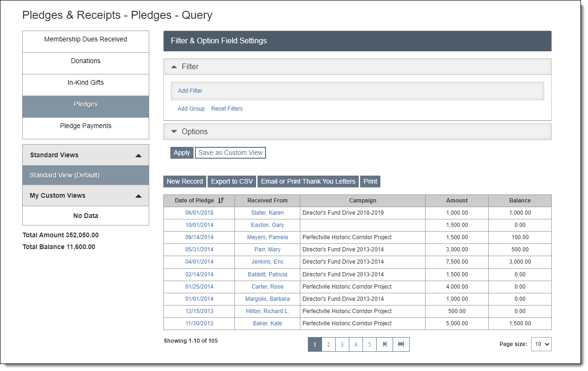Switch to Pledge Payments
588x371 pixels.
(86, 126)
